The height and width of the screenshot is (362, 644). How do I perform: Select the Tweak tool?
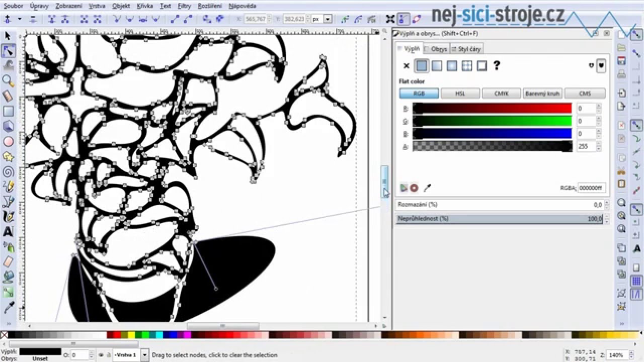(8, 65)
